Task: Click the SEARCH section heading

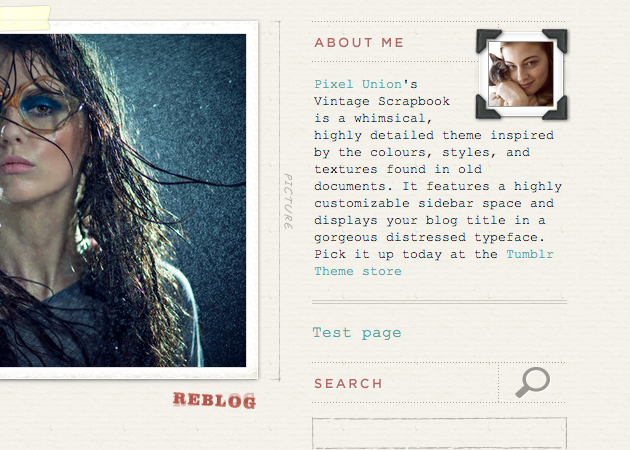Action: pyautogui.click(x=348, y=384)
